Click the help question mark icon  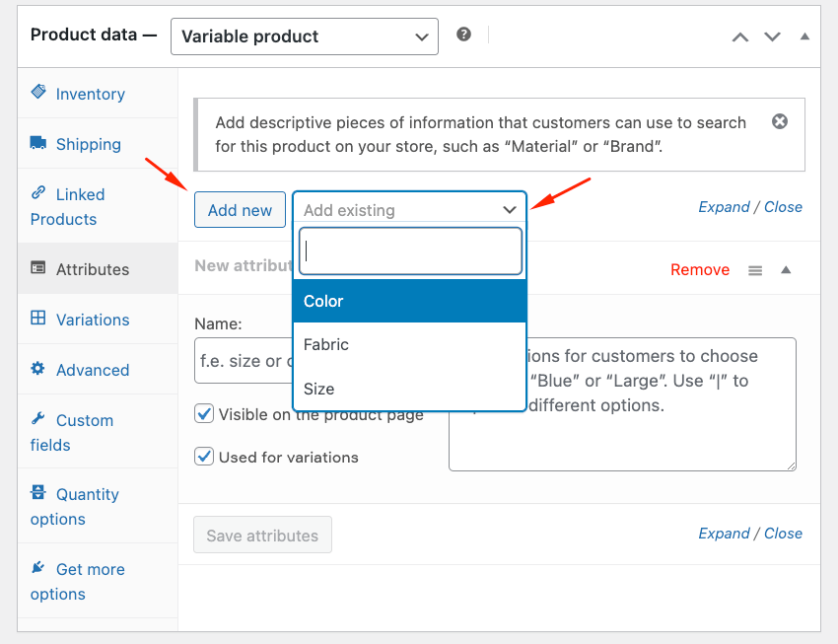tap(464, 35)
